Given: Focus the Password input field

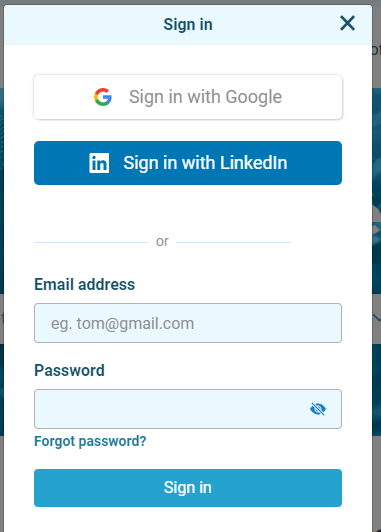Looking at the screenshot, I should (188, 409).
